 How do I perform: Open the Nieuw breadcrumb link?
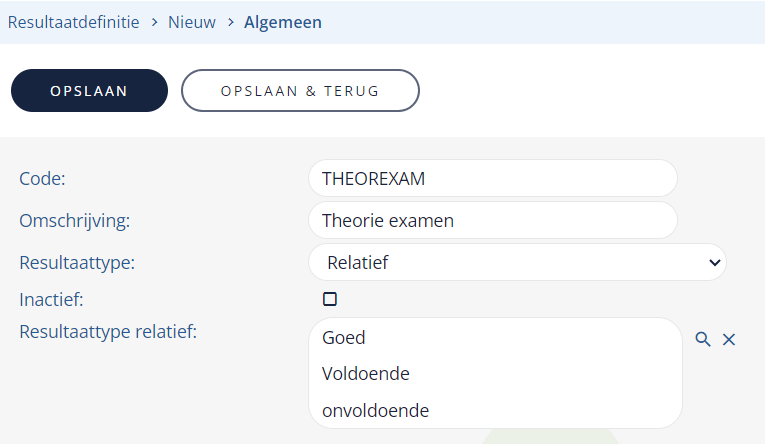[192, 22]
